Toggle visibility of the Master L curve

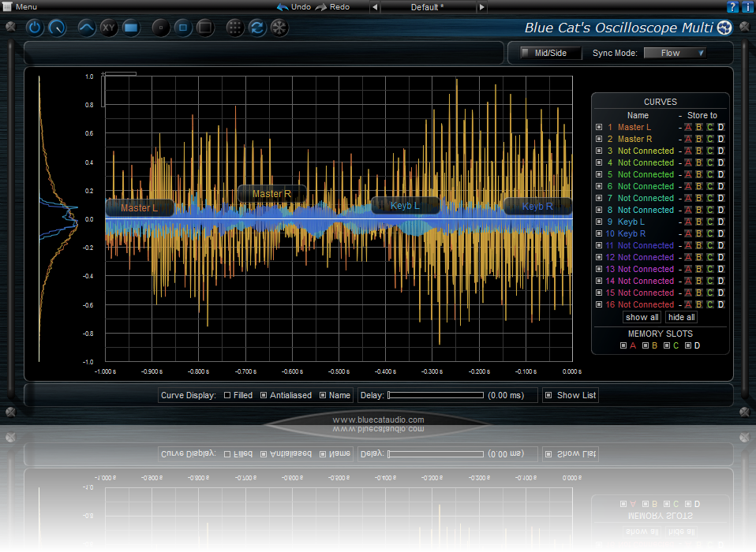tap(599, 126)
